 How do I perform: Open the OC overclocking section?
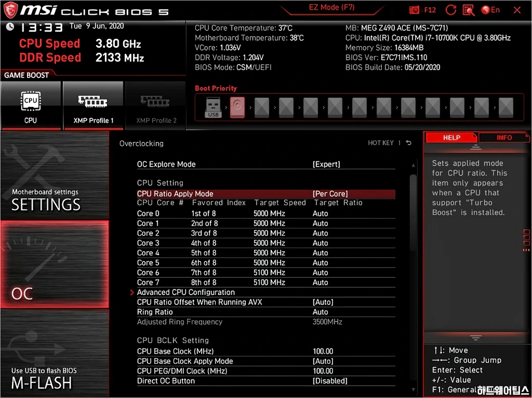[55, 265]
